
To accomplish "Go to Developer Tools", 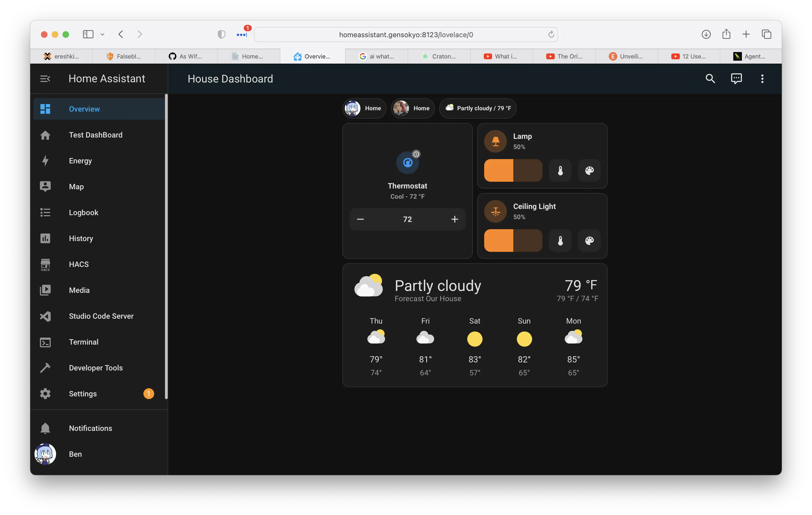I will click(96, 368).
